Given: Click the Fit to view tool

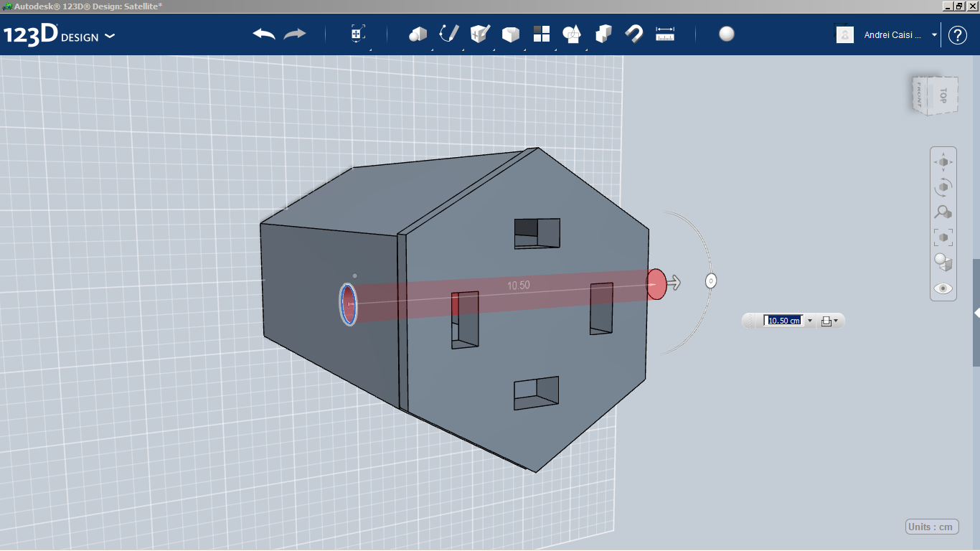Looking at the screenshot, I should pos(943,237).
